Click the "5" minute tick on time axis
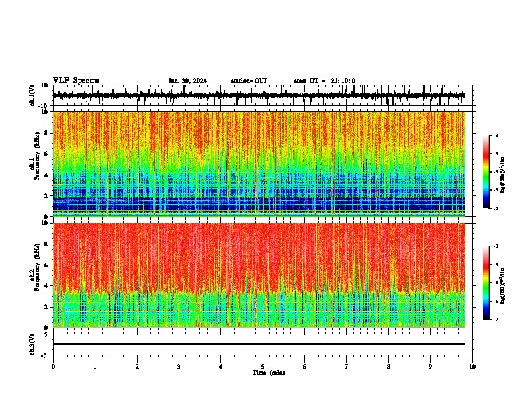Viewport: 532px width, 411px height. click(x=263, y=367)
